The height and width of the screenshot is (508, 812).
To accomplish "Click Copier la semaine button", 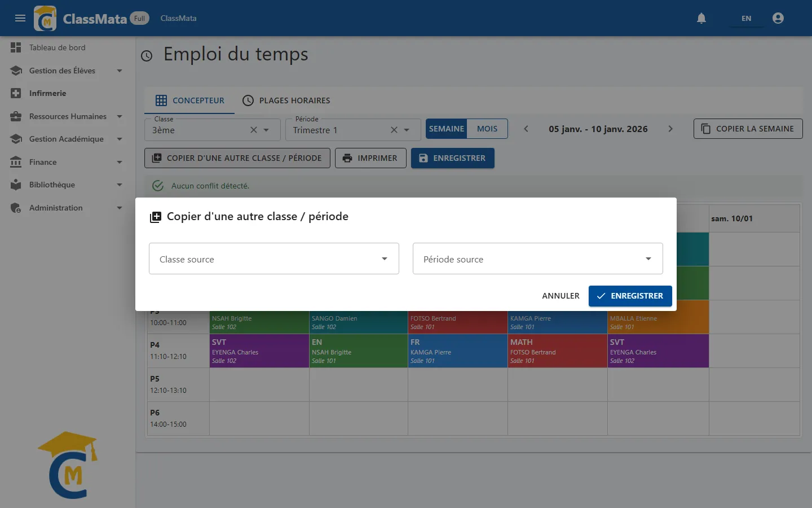I will 748,129.
